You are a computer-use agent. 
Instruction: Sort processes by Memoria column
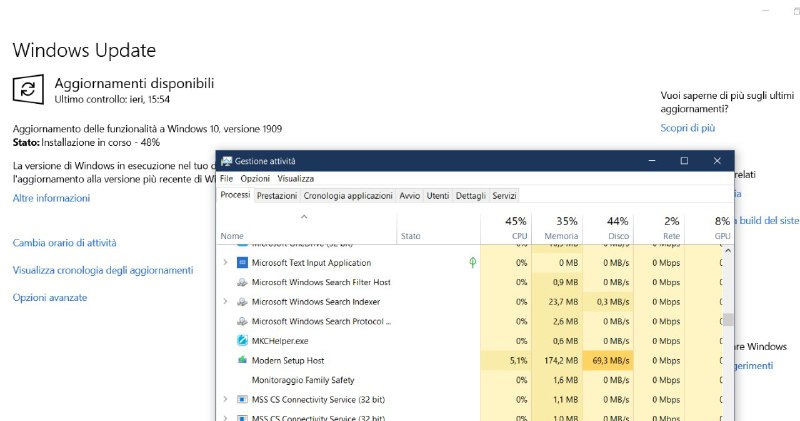click(x=557, y=228)
